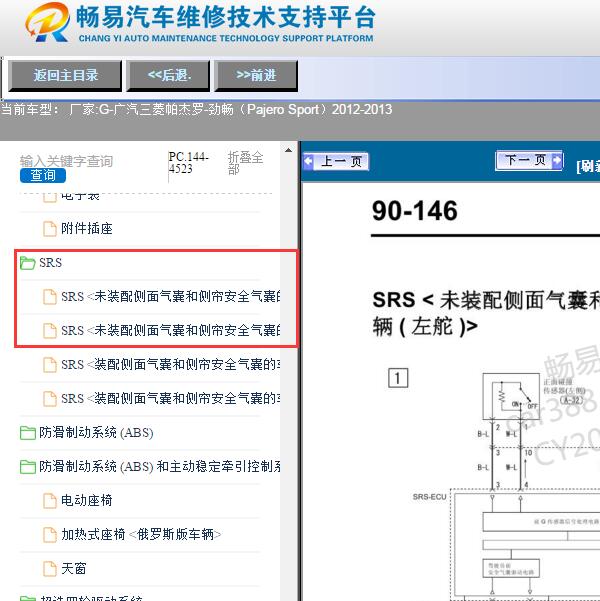Click the 90-146 page number heading
This screenshot has width=600, height=601.
pyautogui.click(x=415, y=211)
